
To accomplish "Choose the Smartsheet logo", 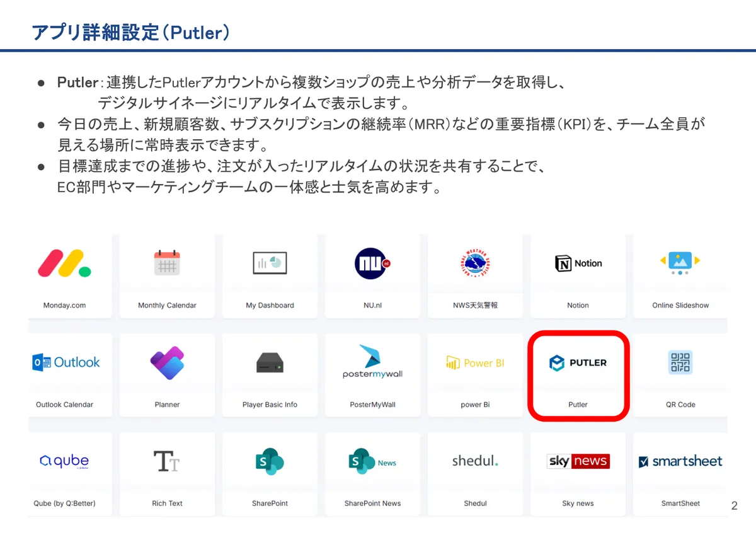I will click(x=680, y=461).
